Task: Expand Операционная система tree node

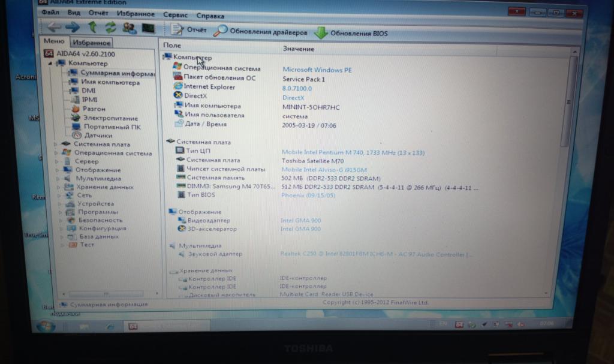Action: 56,153
